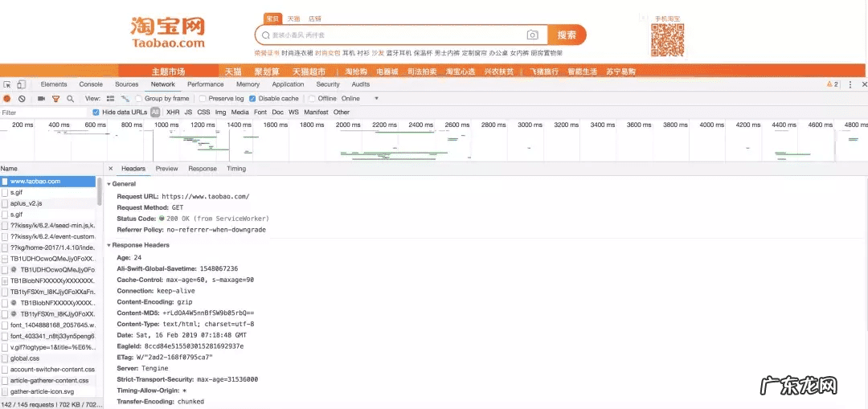The width and height of the screenshot is (868, 409).
Task: Clear the network log icon
Action: [x=22, y=99]
